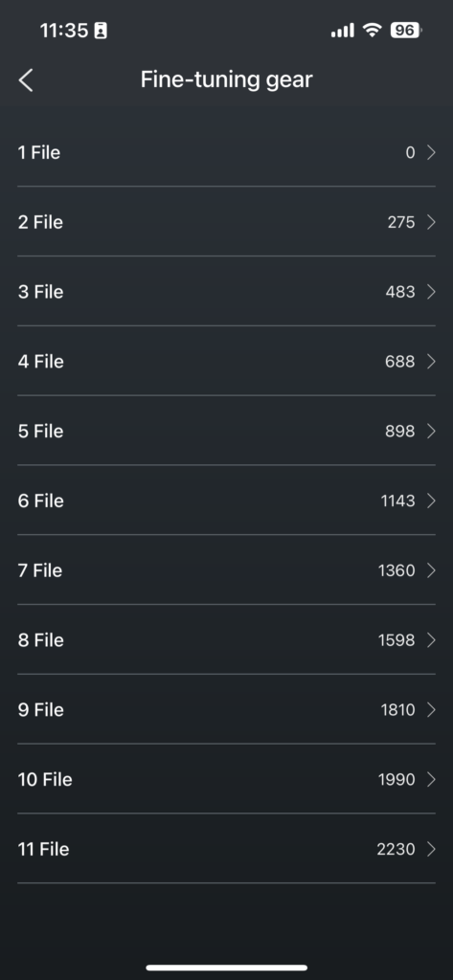Screen dimensions: 453x980
Task: Expand the 3 File row chevron
Action: (x=431, y=292)
